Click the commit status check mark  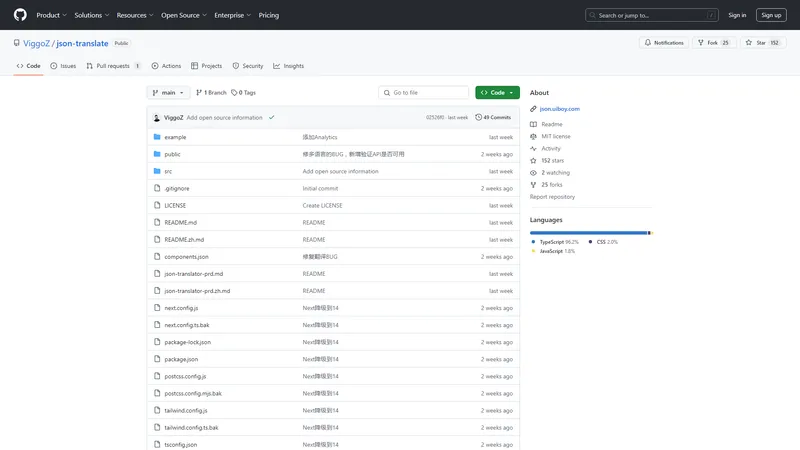[x=271, y=117]
